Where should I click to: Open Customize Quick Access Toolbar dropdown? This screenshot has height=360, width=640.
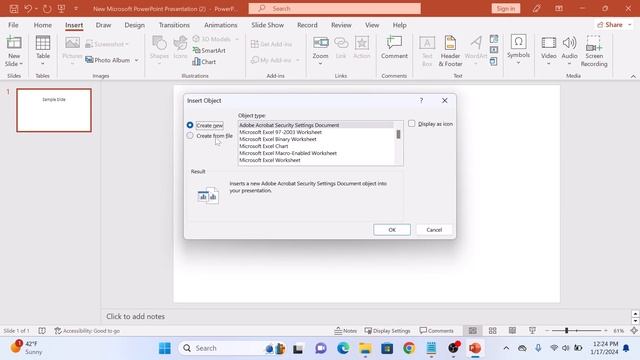[x=76, y=9]
